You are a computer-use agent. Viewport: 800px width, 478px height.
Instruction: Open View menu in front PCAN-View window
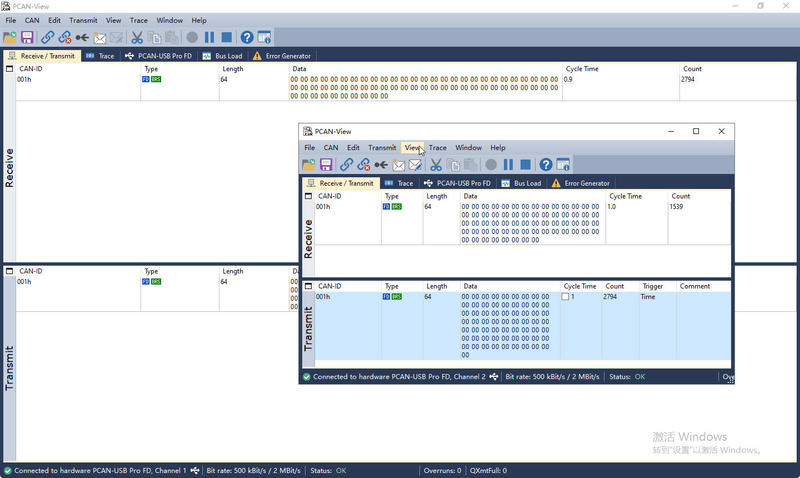[412, 147]
